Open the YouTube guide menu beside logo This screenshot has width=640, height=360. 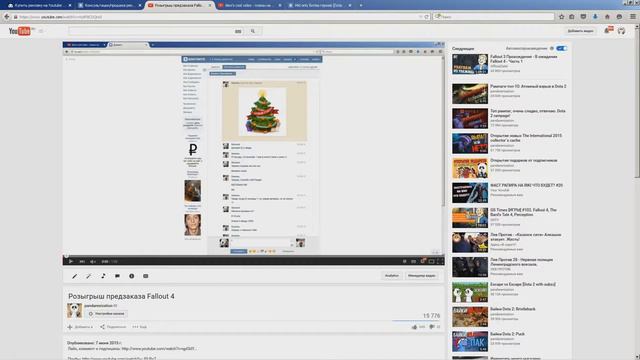point(41,31)
